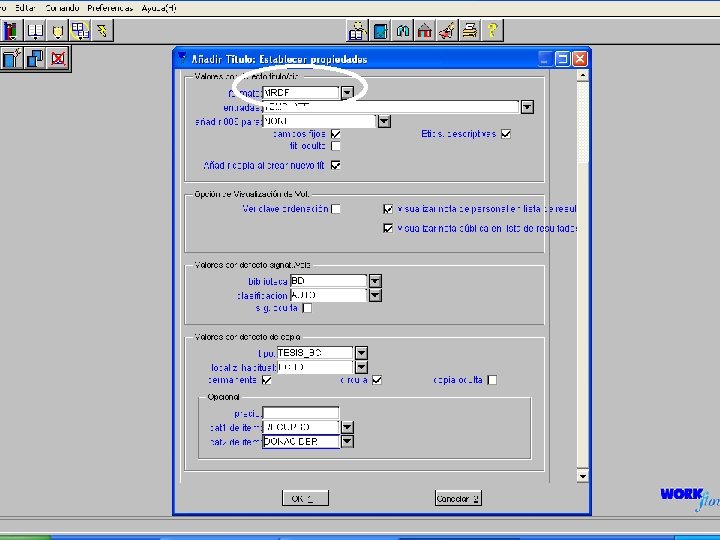Click the tipo field showing TESIS_BC
Screen dimensions: 720x540
coord(315,353)
